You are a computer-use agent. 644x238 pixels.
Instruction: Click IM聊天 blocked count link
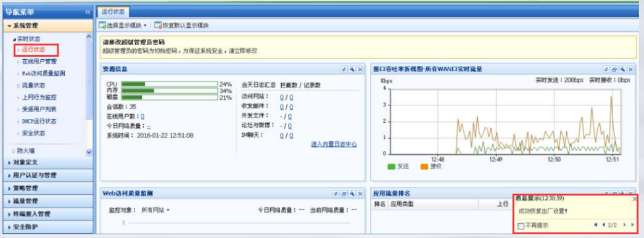click(x=282, y=136)
